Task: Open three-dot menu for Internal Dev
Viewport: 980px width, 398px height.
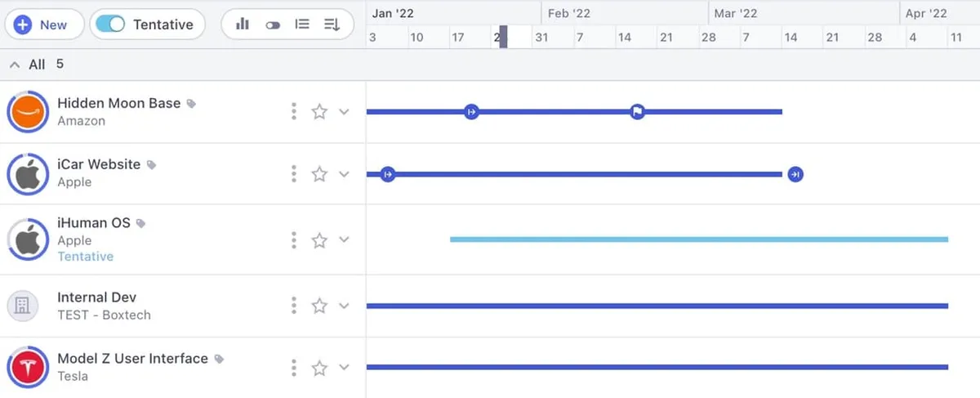Action: [x=294, y=306]
